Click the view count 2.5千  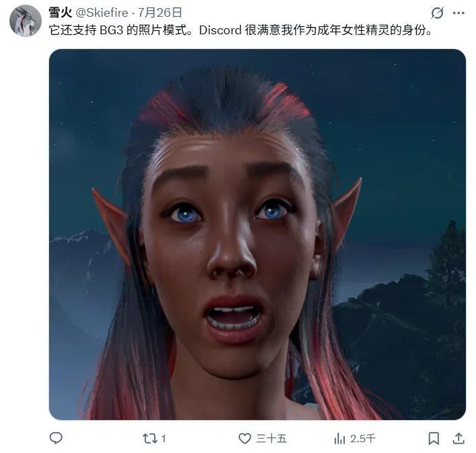tap(363, 439)
